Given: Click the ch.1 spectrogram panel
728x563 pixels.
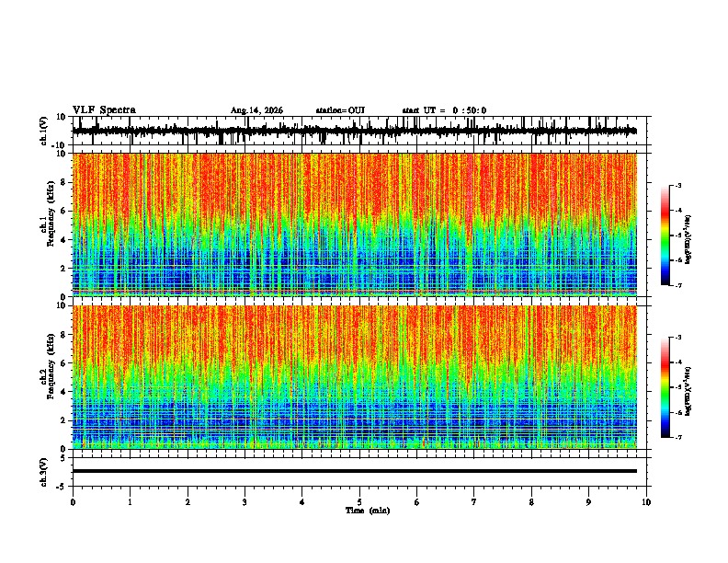Looking at the screenshot, I should pyautogui.click(x=355, y=224).
